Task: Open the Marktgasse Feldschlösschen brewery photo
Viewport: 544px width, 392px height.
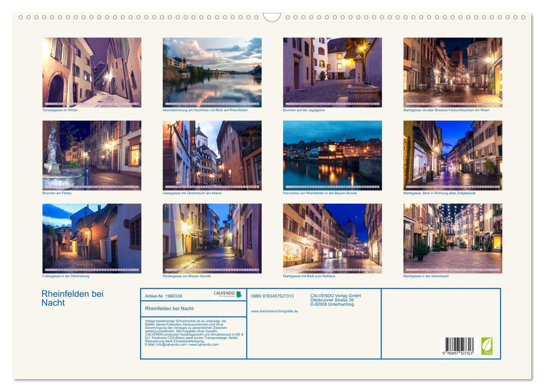Action: pyautogui.click(x=453, y=72)
